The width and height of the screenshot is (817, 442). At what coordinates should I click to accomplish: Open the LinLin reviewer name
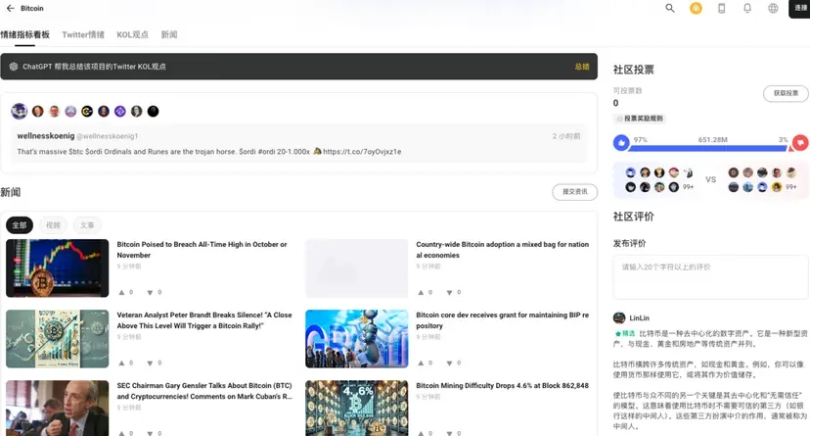(639, 318)
